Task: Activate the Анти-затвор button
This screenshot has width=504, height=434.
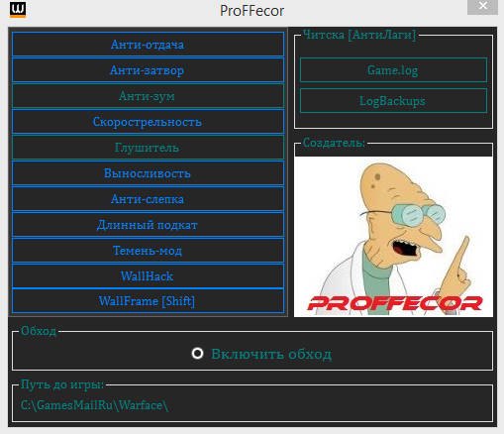Action: click(x=148, y=70)
